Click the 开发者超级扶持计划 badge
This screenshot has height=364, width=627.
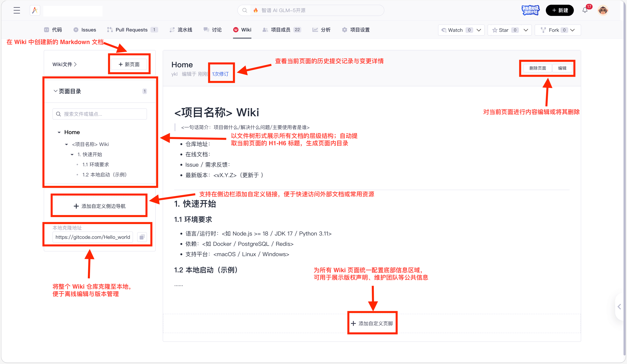(x=530, y=10)
